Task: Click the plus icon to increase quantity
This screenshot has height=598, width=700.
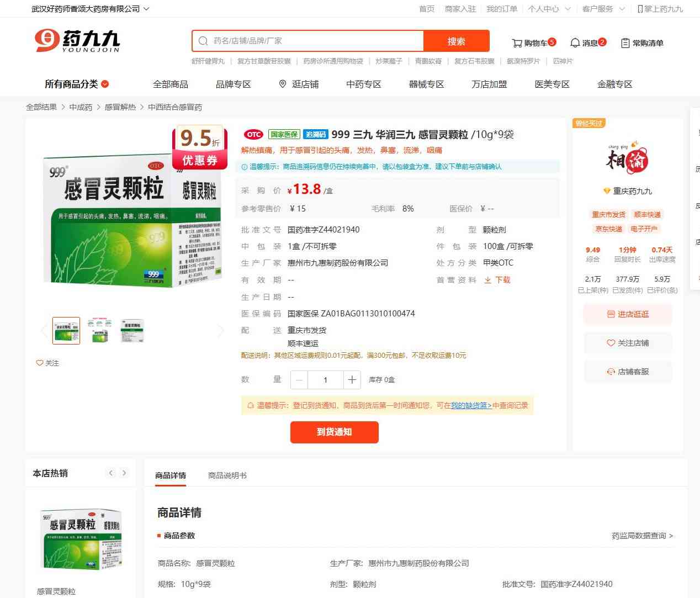Action: point(352,380)
